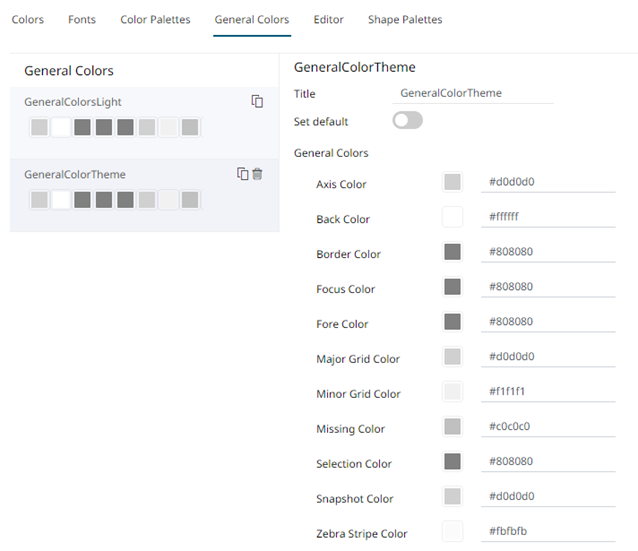Go to the Color Palettes tab
Screen dimensions: 638x551
click(x=155, y=19)
